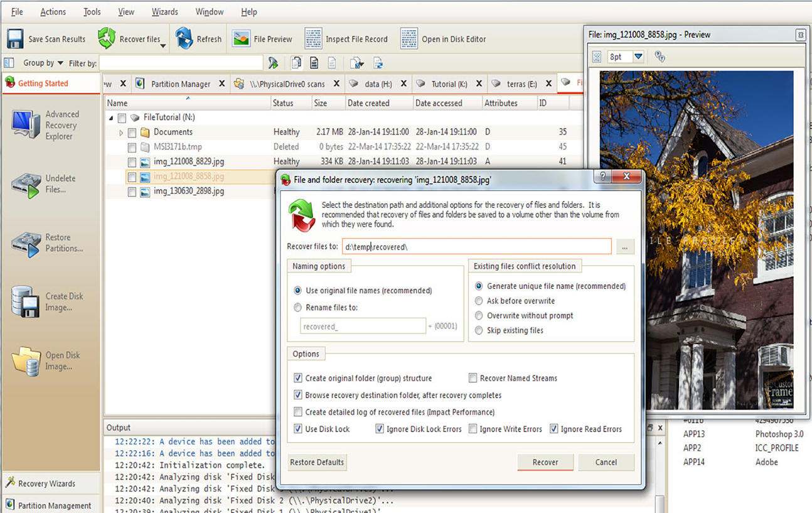Open Advanced Recovery Explorer in sidebar
This screenshot has width=812, height=513.
(x=26, y=125)
